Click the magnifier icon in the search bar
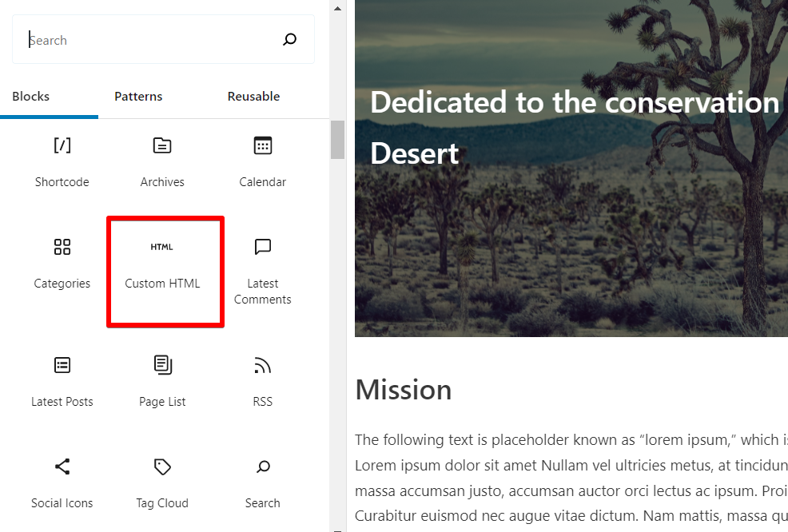Viewport: 788px width, 532px height. pyautogui.click(x=289, y=38)
